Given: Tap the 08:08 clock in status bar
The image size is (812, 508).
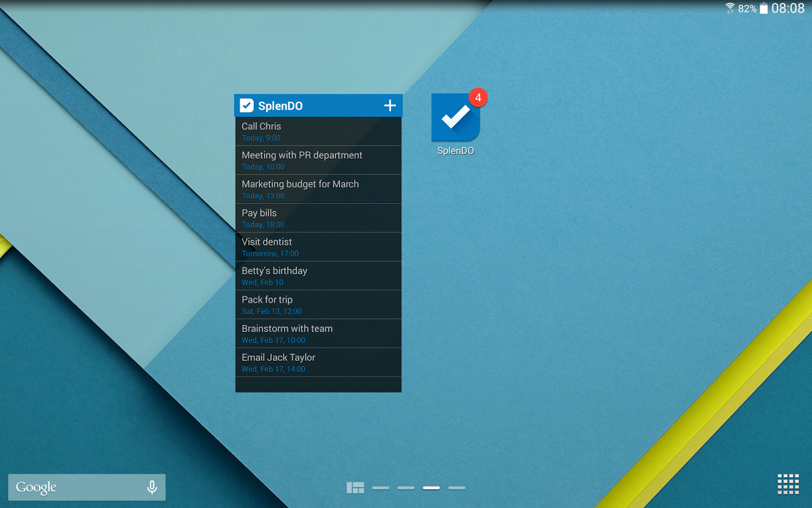Looking at the screenshot, I should (788, 8).
